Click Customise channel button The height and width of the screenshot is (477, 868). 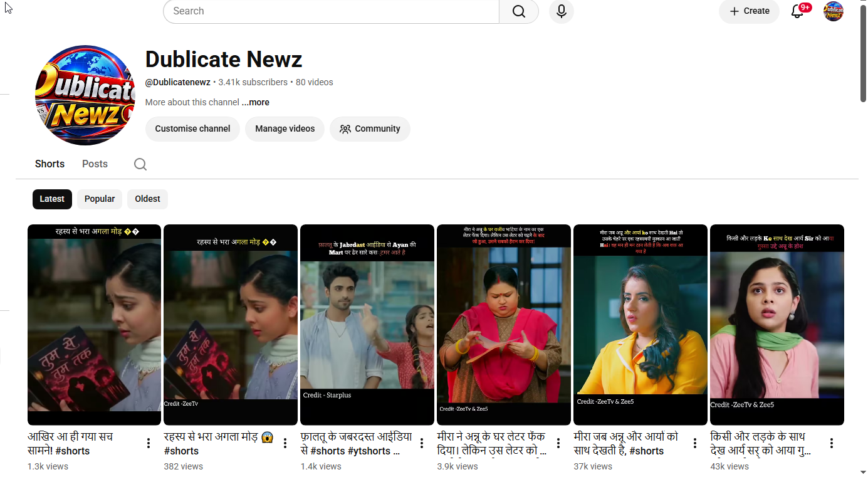[x=192, y=129]
